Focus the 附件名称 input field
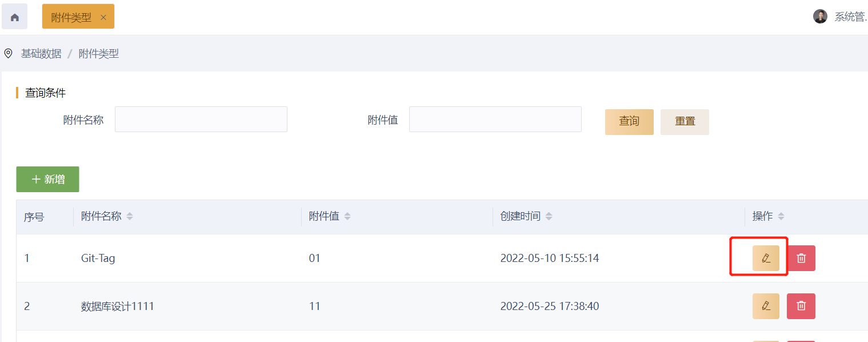 pyautogui.click(x=201, y=120)
